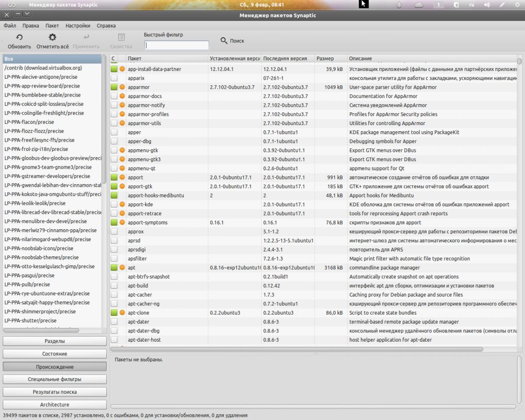Click the Отметить всё gear icon
This screenshot has width=525, height=420.
52,38
